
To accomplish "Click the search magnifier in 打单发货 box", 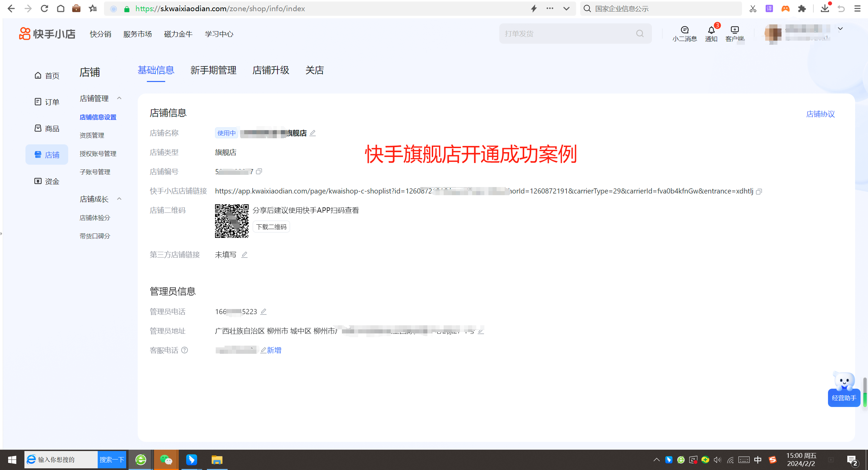I will [640, 34].
